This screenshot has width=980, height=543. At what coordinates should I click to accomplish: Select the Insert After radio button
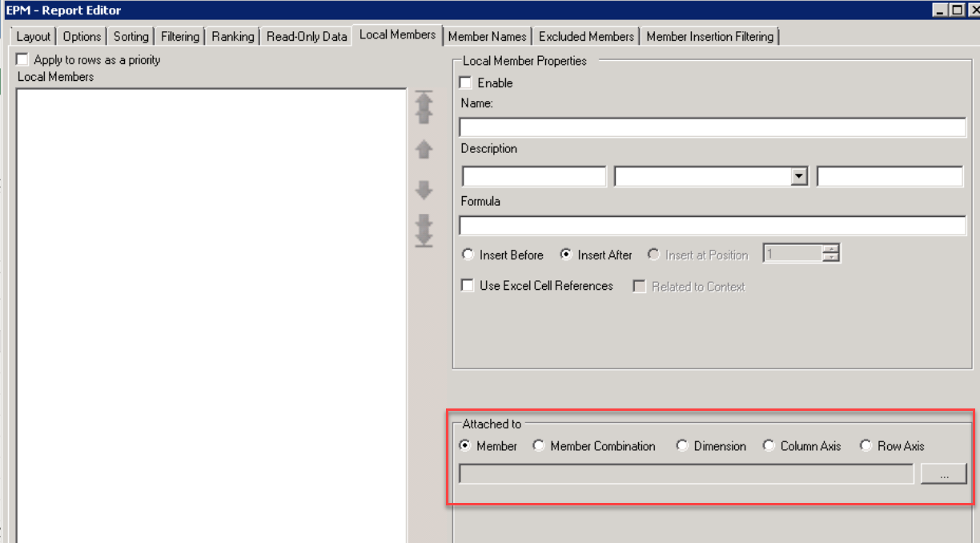pyautogui.click(x=566, y=255)
